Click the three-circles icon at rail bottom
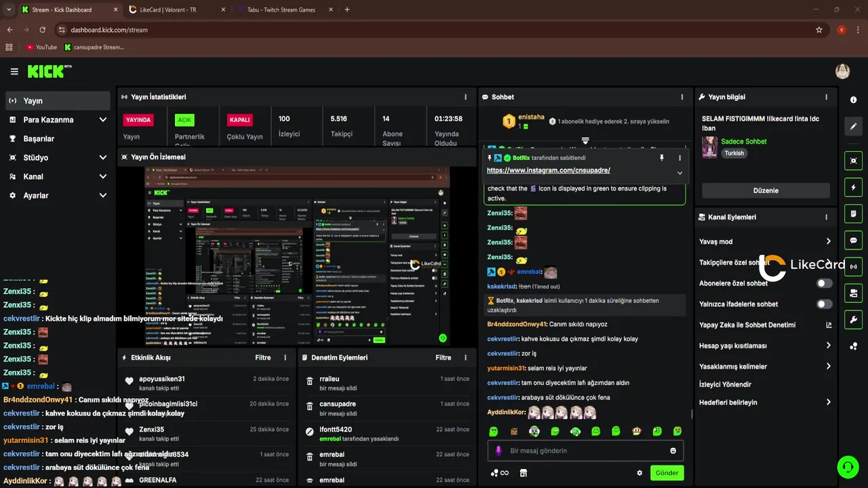Screen dimensions: 868x488 click(x=853, y=346)
